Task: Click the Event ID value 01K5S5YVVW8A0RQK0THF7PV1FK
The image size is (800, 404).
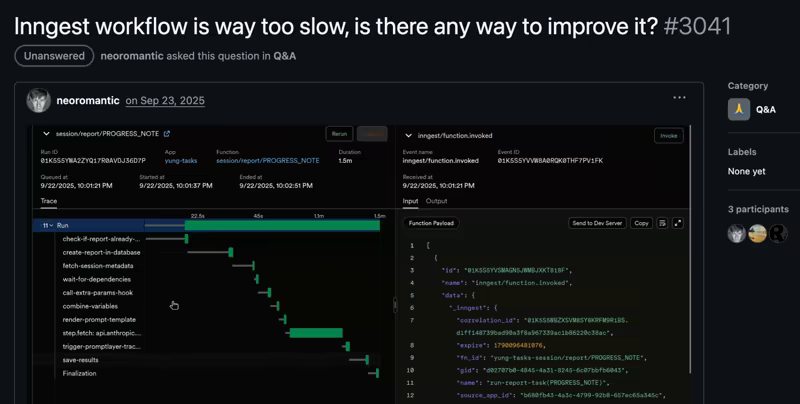Action: point(550,161)
